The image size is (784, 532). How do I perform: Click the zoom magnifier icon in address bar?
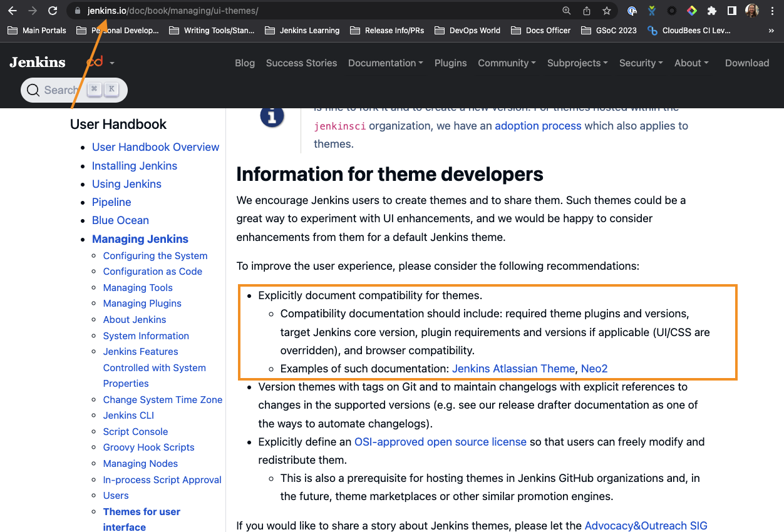567,11
